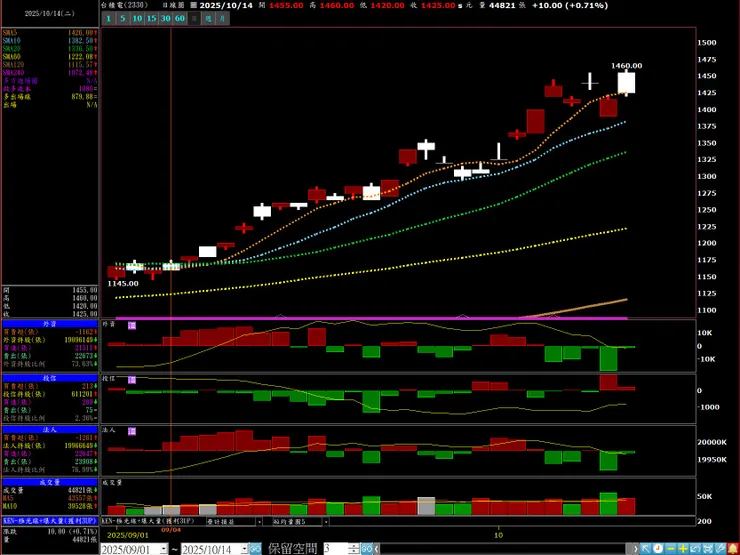740x555 pixels.
Task: Click the tall green volume bar near right end
Action: [608, 504]
